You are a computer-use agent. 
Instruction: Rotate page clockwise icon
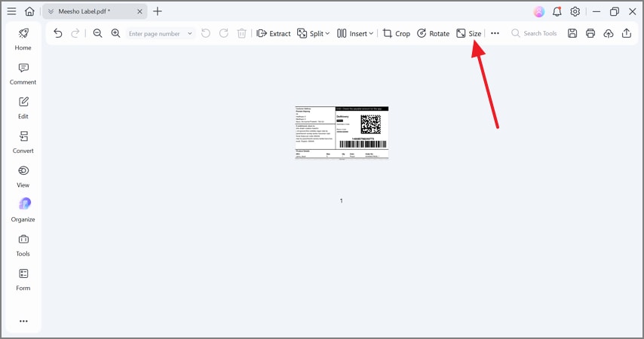(223, 33)
